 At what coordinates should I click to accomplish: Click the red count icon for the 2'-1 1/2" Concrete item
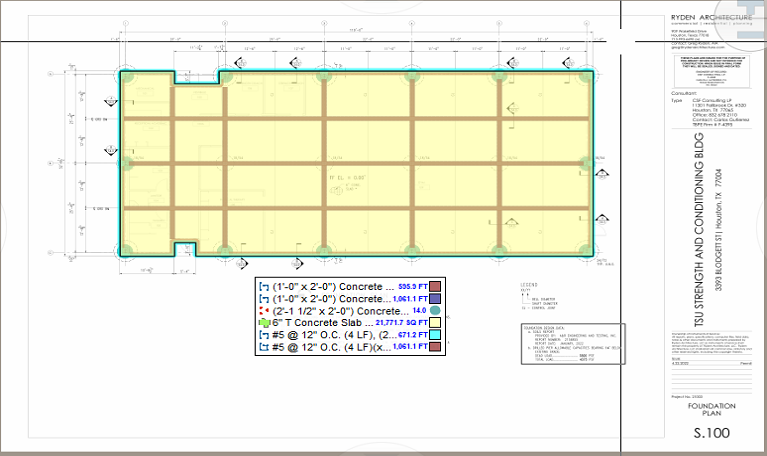264,311
